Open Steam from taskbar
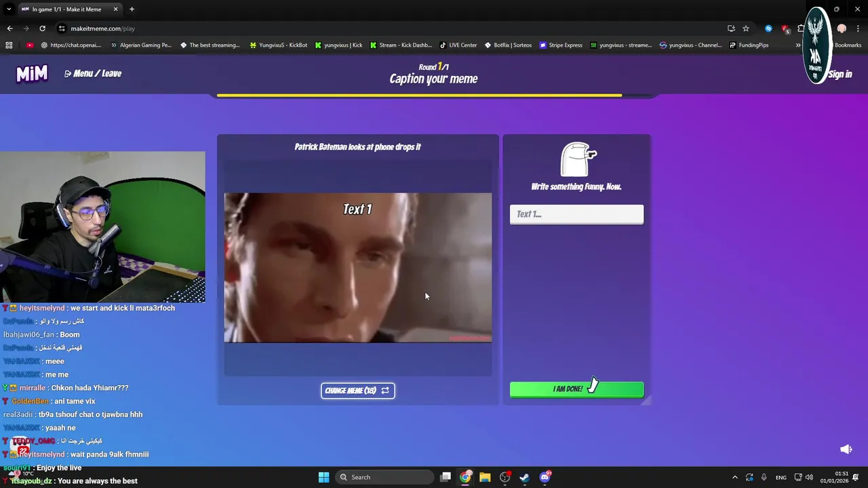This screenshot has height=488, width=868. coord(524,477)
